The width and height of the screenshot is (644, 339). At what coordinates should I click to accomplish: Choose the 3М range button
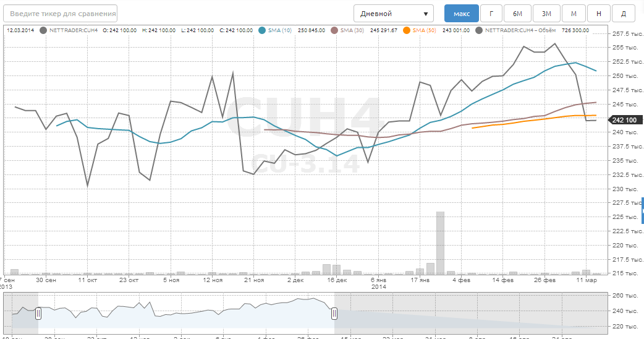click(x=546, y=13)
